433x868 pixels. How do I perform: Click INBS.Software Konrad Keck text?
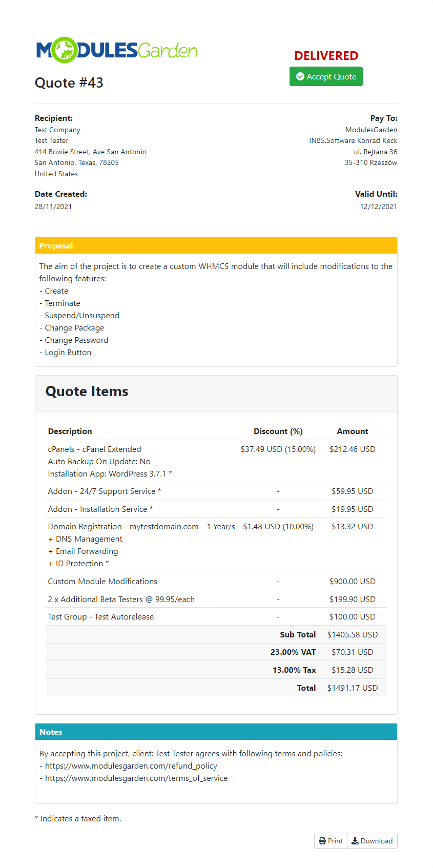353,140
